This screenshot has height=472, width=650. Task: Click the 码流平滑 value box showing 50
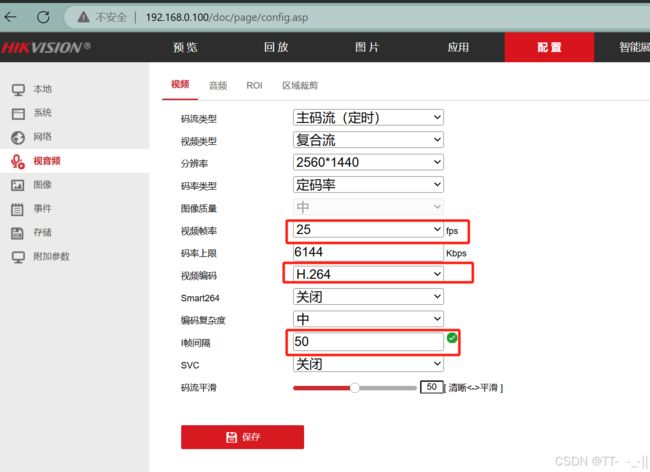(432, 387)
